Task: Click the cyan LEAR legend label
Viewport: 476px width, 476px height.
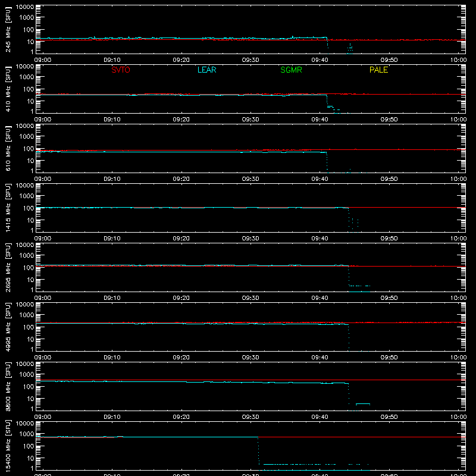Action: [x=206, y=70]
